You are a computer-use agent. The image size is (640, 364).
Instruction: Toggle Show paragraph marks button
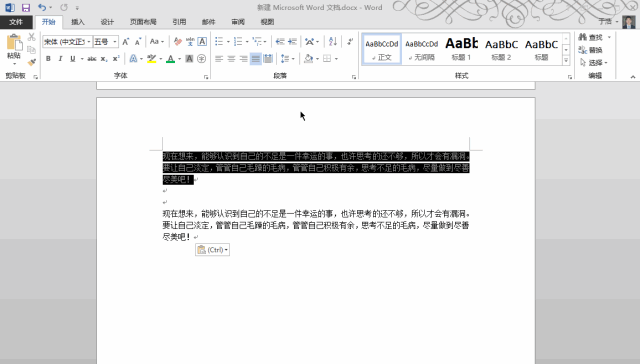coord(350,42)
